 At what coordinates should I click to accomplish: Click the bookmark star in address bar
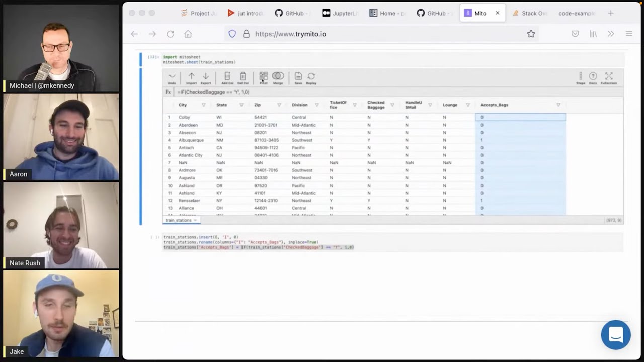531,34
